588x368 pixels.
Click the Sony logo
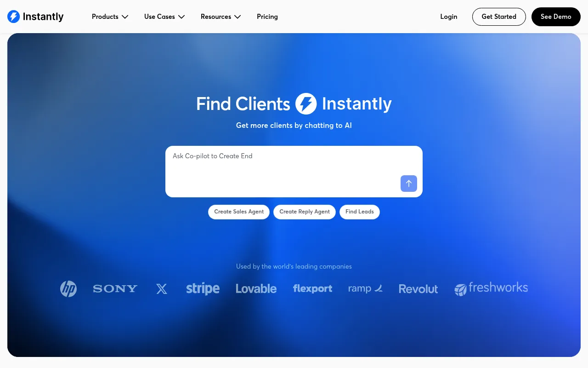point(115,289)
